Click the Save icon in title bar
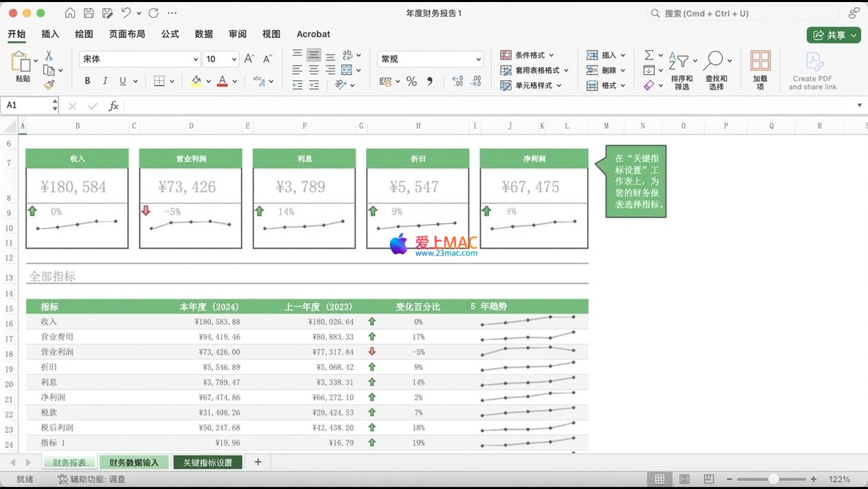The height and width of the screenshot is (489, 868). 89,13
